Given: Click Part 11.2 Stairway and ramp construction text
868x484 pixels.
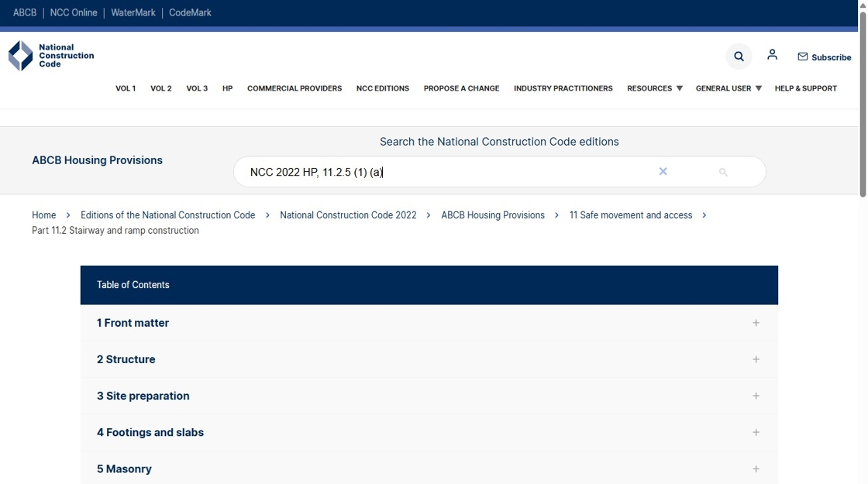Looking at the screenshot, I should coord(115,231).
